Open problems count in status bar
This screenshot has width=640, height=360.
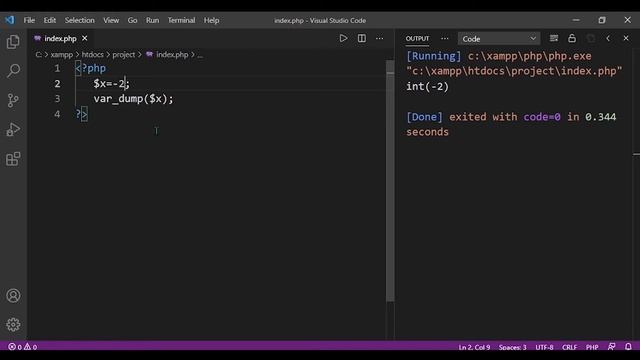coord(22,347)
